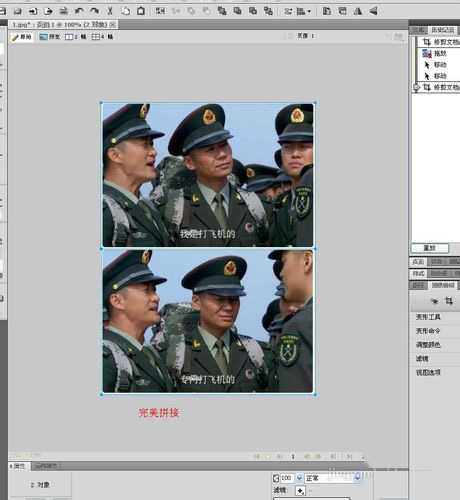
Task: Click the Undo arrow in the toolbar
Action: pyautogui.click(x=79, y=11)
